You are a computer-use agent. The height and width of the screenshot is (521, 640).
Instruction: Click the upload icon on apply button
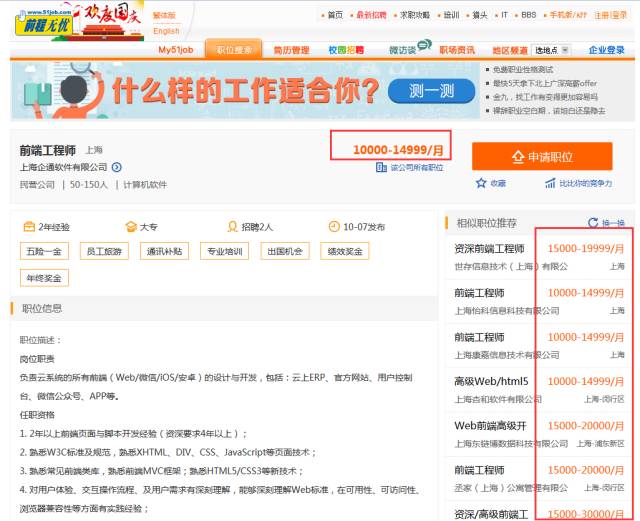pos(518,157)
